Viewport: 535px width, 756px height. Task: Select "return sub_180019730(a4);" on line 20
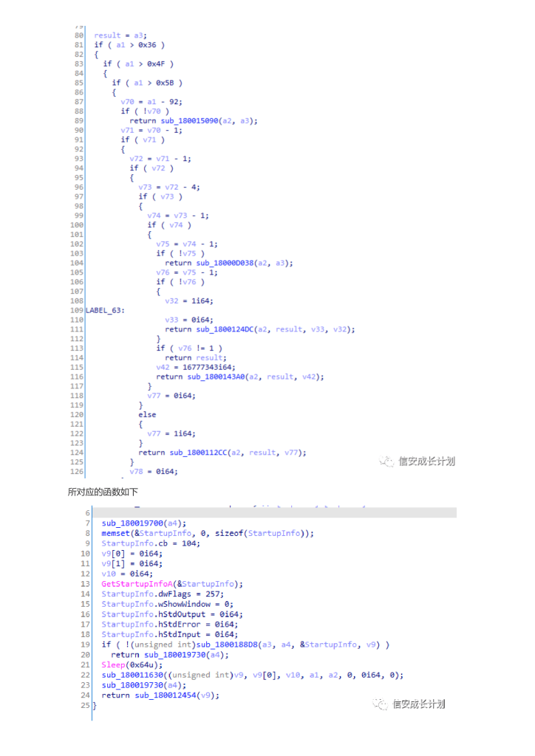point(170,655)
